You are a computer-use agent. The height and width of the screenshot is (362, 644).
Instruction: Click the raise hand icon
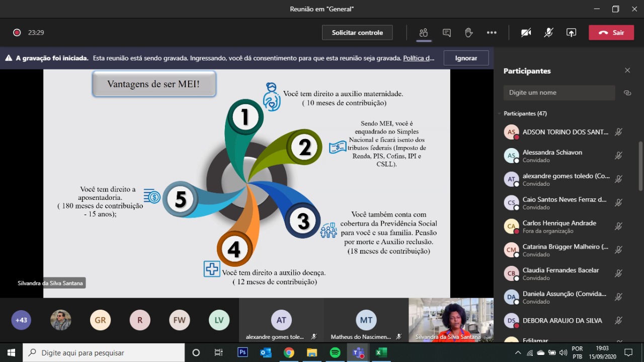pyautogui.click(x=469, y=33)
